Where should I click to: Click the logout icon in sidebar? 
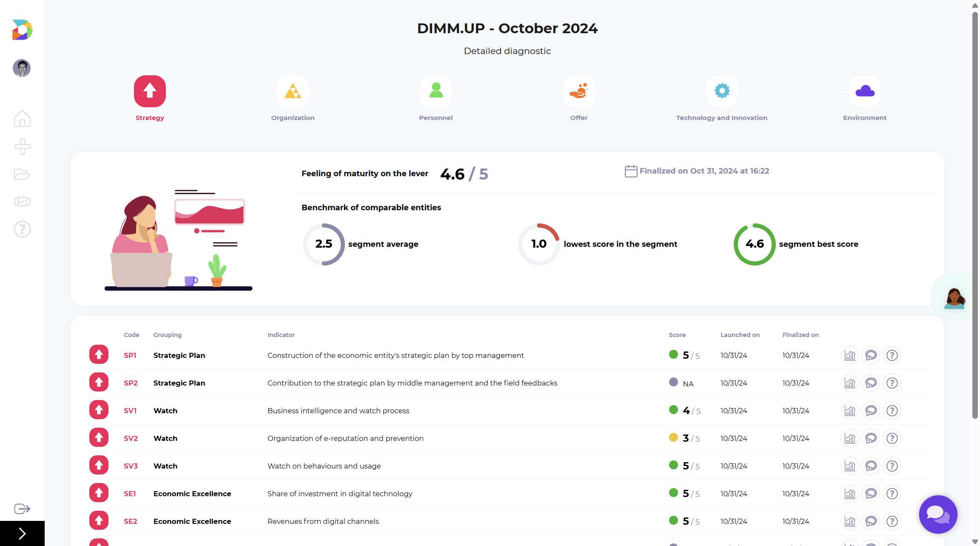click(22, 509)
